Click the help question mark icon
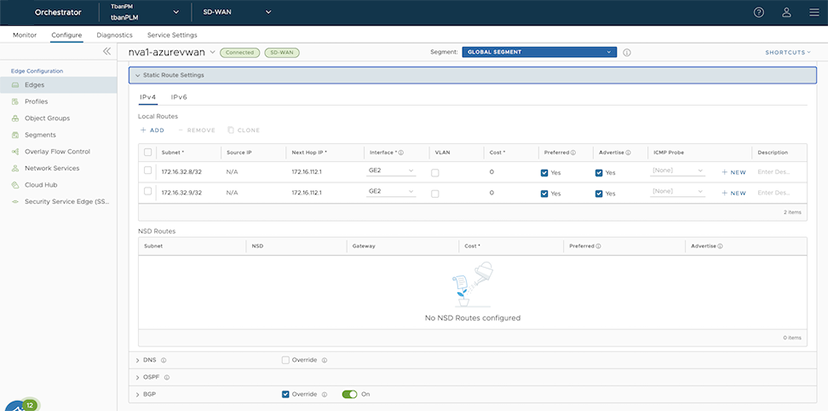Viewport: 828px width, 411px height. tap(758, 13)
